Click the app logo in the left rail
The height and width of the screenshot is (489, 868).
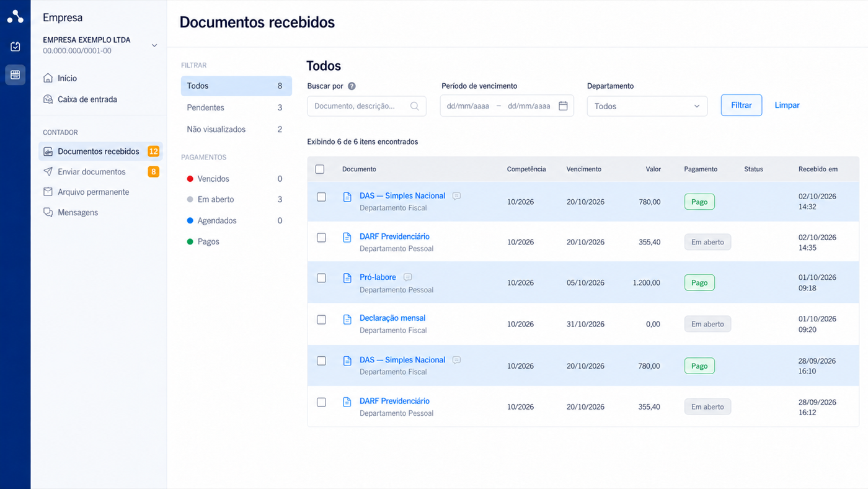click(15, 17)
